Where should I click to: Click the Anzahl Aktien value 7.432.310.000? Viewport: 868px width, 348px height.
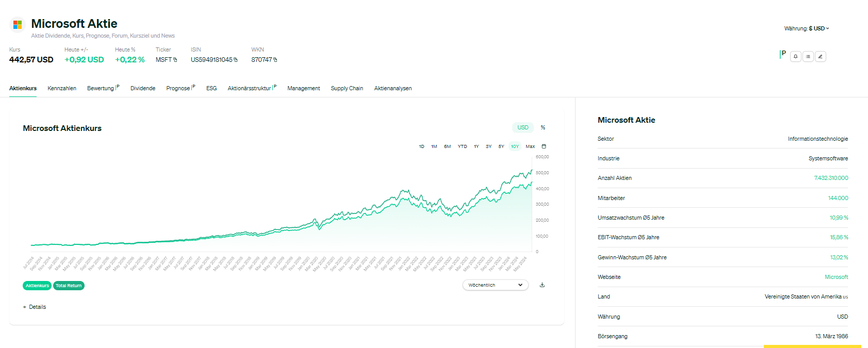831,178
